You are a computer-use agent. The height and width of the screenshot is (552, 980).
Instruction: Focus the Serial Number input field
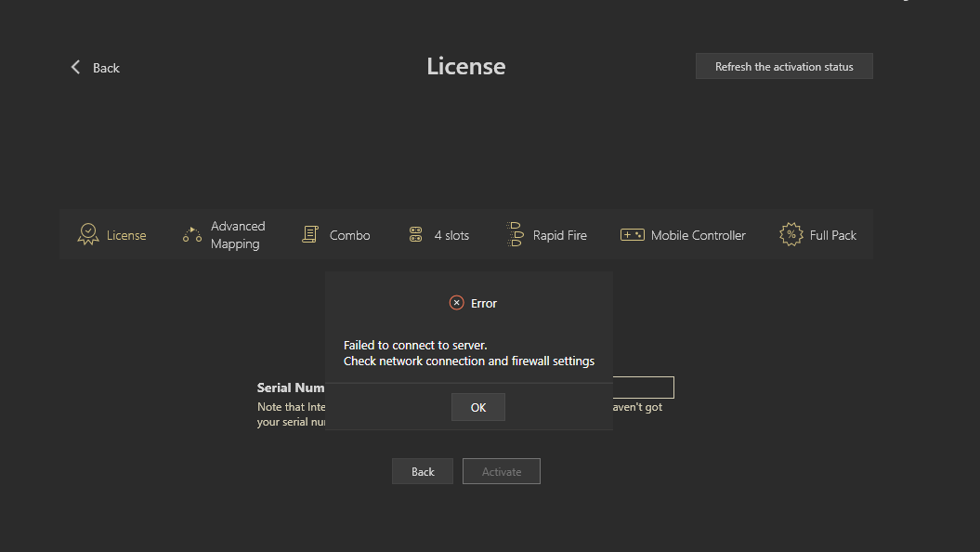(x=643, y=388)
